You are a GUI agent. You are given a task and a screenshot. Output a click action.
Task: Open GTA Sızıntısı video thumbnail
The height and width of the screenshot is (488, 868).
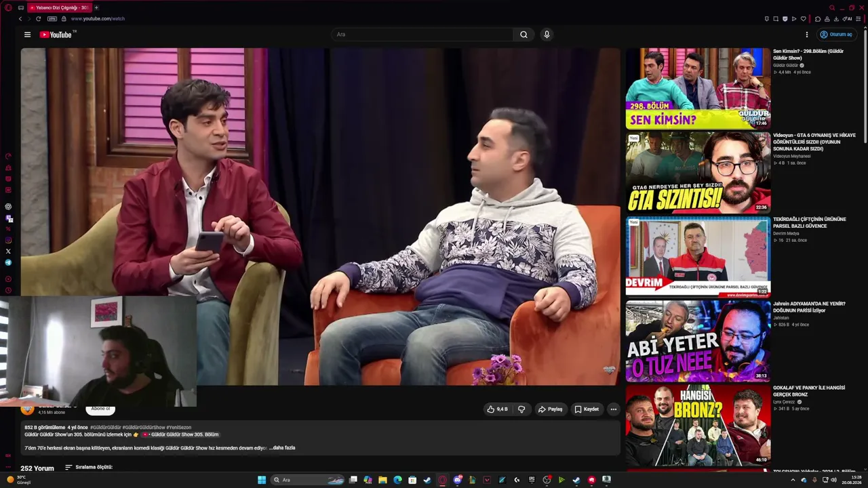click(698, 172)
